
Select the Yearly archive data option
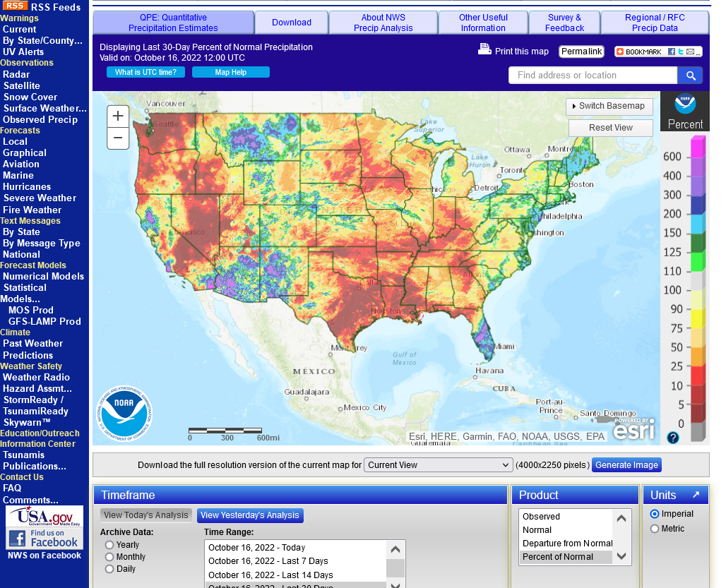(x=109, y=545)
